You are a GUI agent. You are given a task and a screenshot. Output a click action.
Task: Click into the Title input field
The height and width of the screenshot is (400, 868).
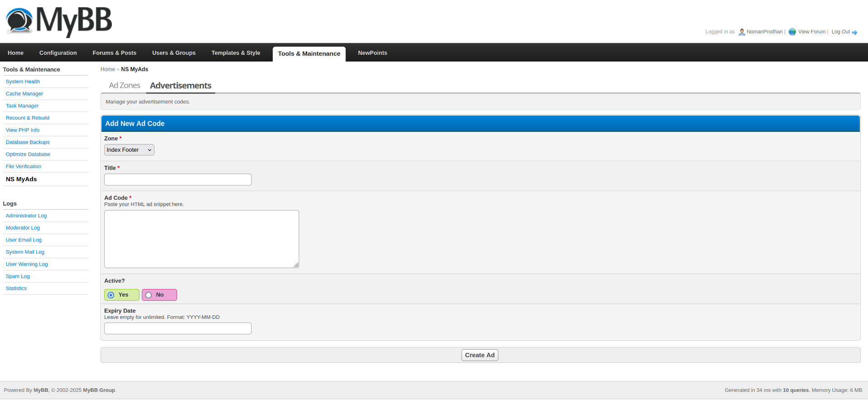(178, 180)
